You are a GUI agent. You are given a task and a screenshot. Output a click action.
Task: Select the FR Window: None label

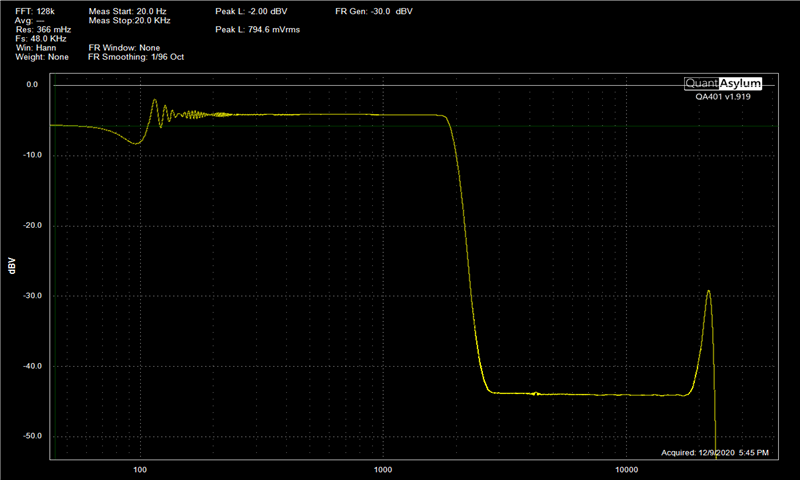tap(124, 48)
